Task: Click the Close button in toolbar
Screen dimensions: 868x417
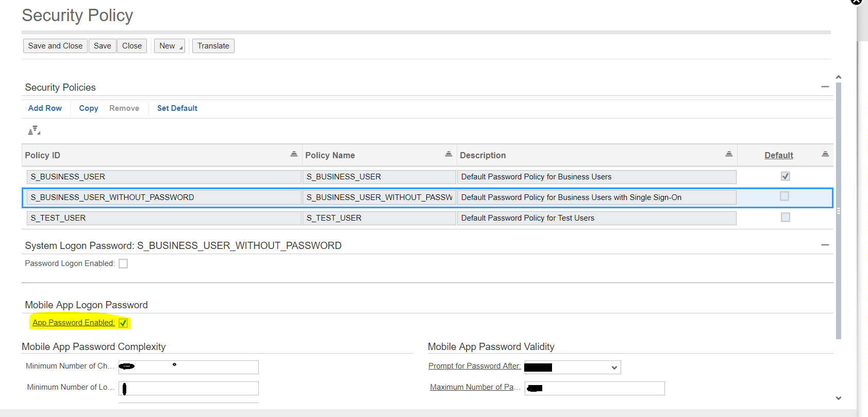Action: point(132,46)
